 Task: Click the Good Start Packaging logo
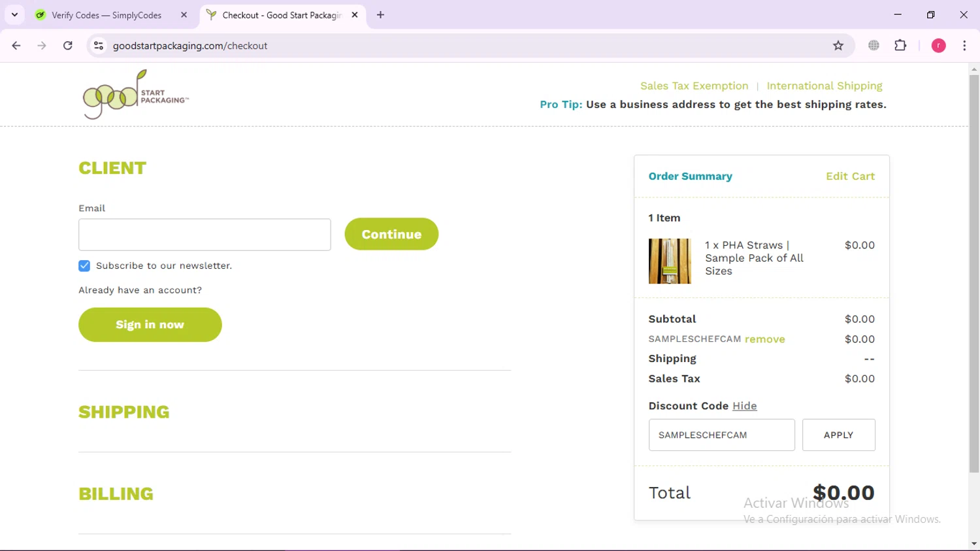pos(135,95)
